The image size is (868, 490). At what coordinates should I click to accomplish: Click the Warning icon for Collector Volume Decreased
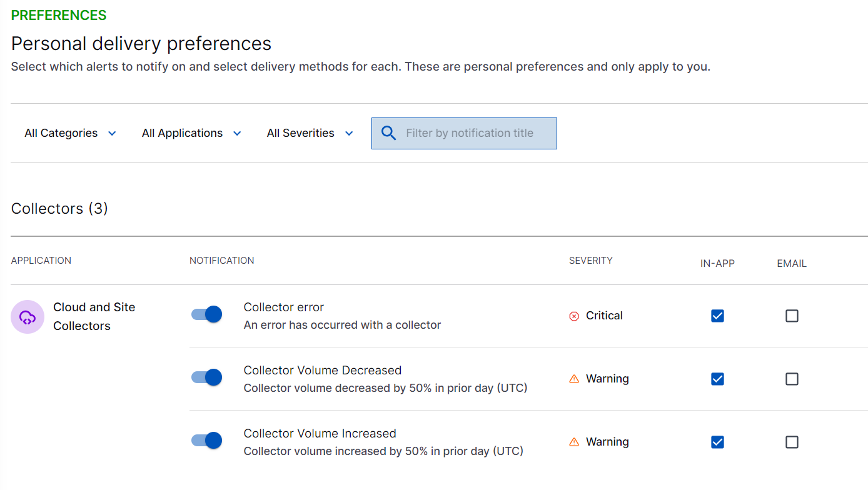(x=574, y=378)
